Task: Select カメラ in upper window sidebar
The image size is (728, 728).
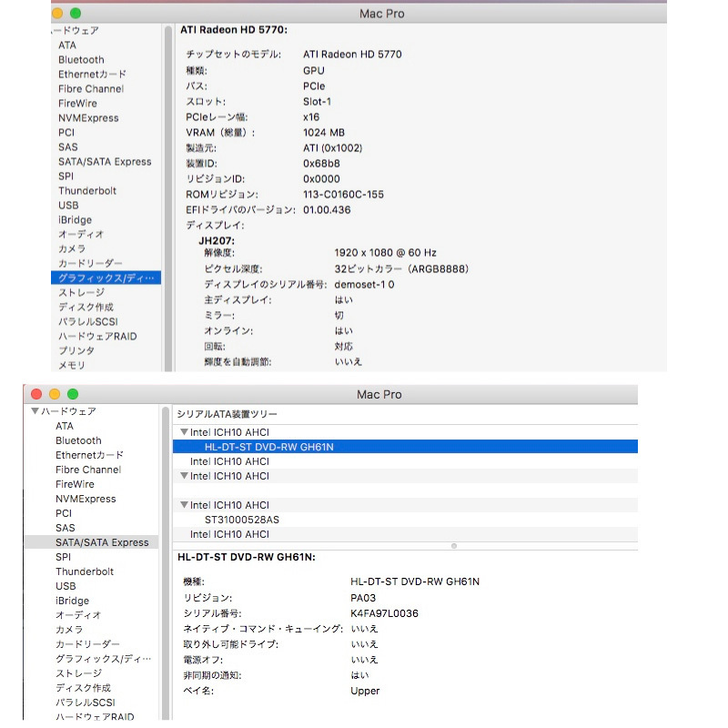Action: pos(72,248)
